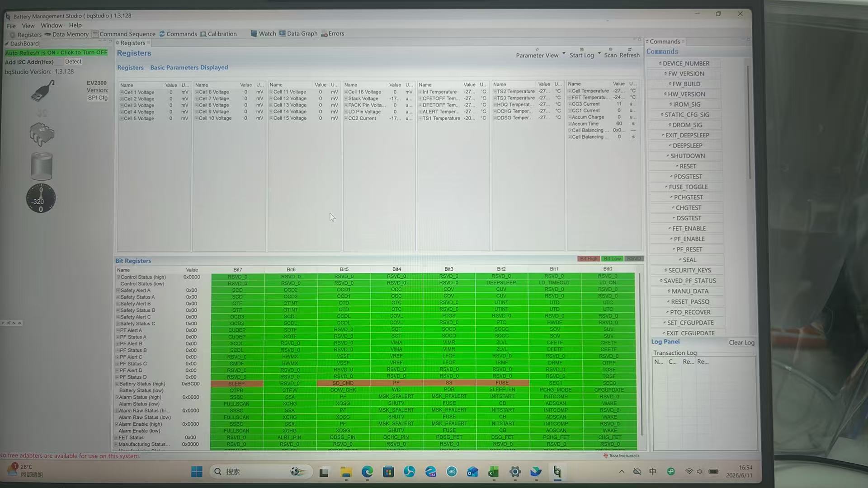Click the SLEEP bit in Battery Status (high)
This screenshot has width=868, height=488.
coord(237,384)
